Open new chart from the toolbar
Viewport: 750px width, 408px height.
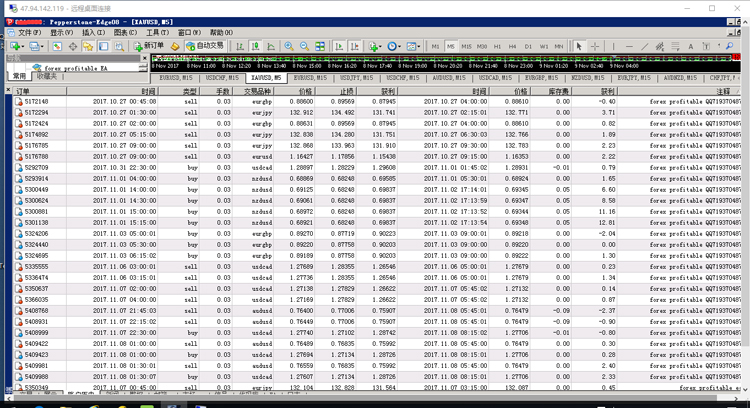pyautogui.click(x=15, y=46)
